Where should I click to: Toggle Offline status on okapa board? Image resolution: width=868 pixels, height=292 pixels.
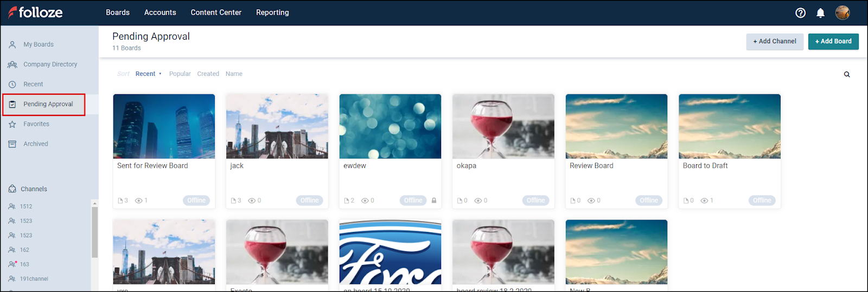pyautogui.click(x=535, y=200)
